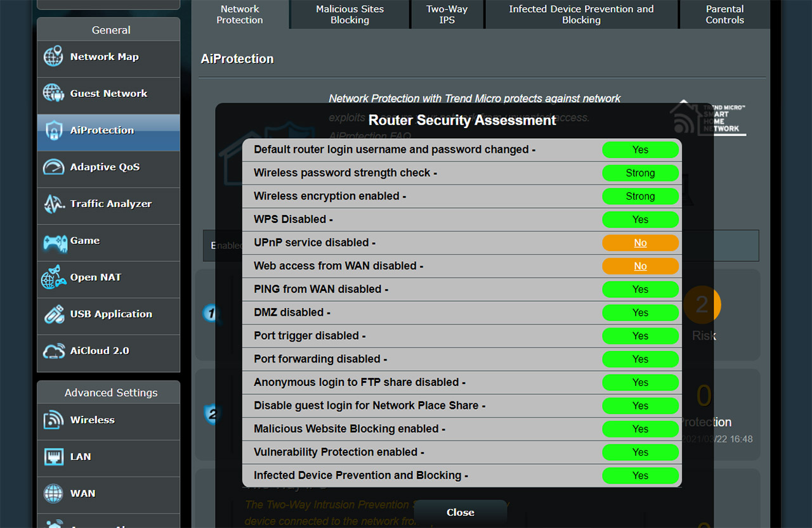
Task: Click No link for Web access from WAN
Action: pyautogui.click(x=641, y=266)
